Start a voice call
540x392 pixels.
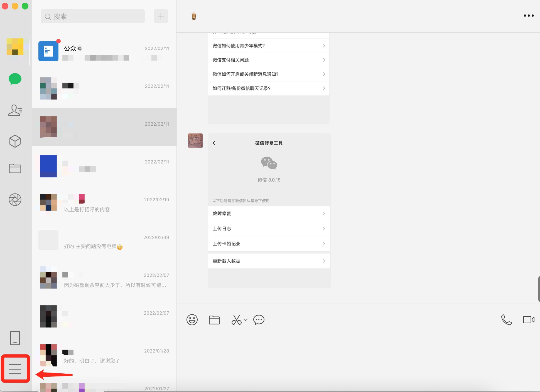pos(506,320)
